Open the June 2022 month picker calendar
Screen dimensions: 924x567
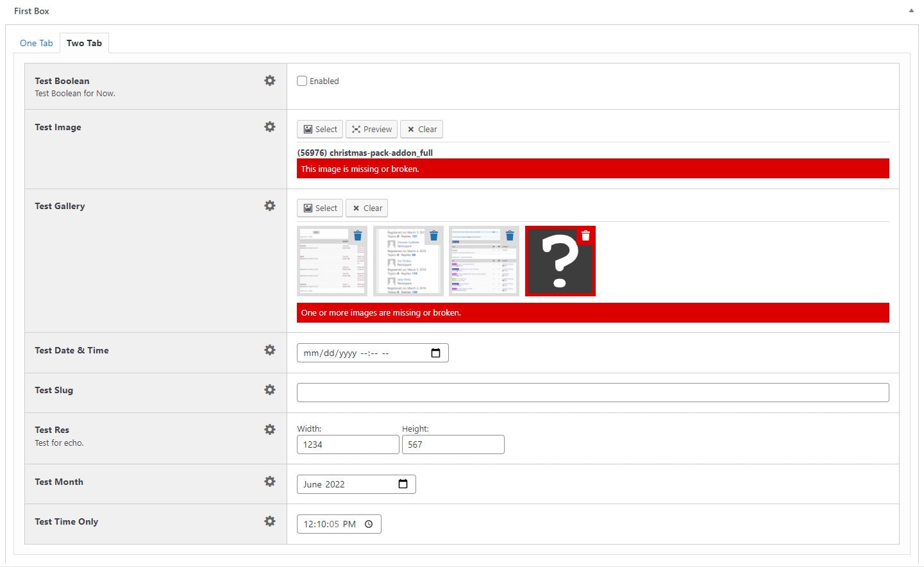403,484
